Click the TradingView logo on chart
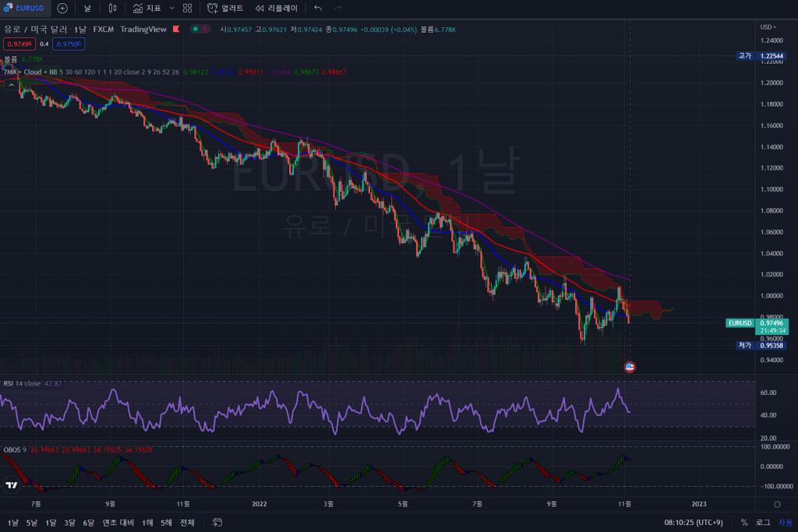 point(12,484)
